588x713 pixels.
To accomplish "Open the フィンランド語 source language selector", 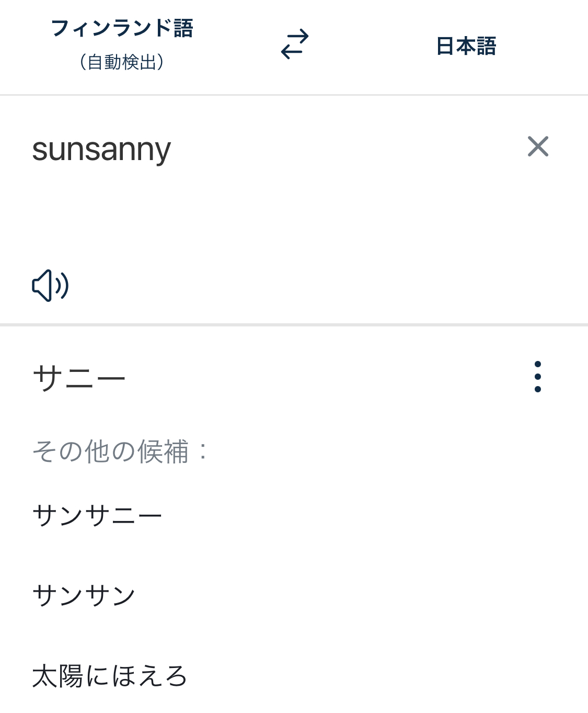I will (x=122, y=29).
